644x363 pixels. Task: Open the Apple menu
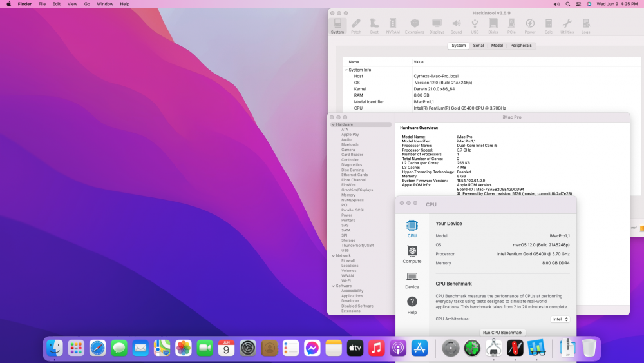pos(8,4)
